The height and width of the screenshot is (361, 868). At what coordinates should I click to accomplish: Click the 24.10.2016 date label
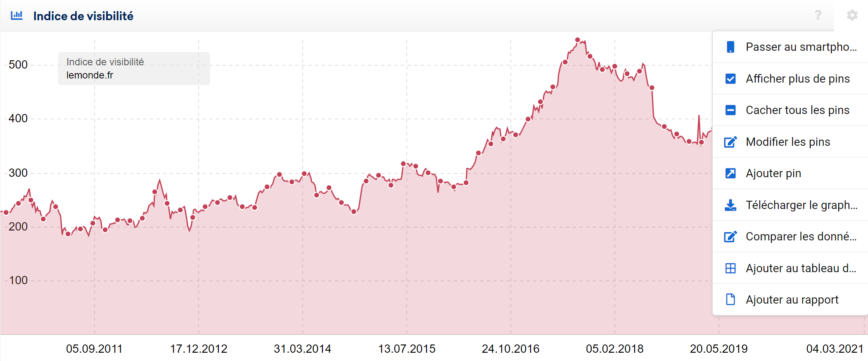pyautogui.click(x=510, y=349)
